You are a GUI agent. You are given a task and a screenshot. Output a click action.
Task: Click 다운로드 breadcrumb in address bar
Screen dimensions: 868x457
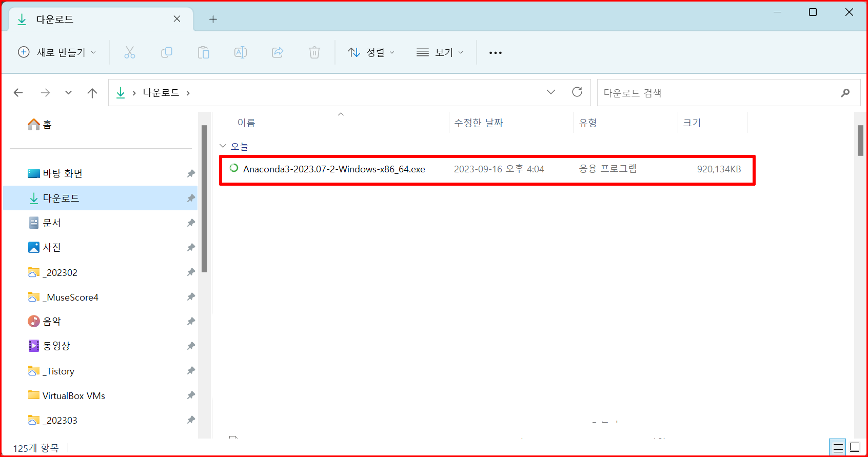[161, 92]
